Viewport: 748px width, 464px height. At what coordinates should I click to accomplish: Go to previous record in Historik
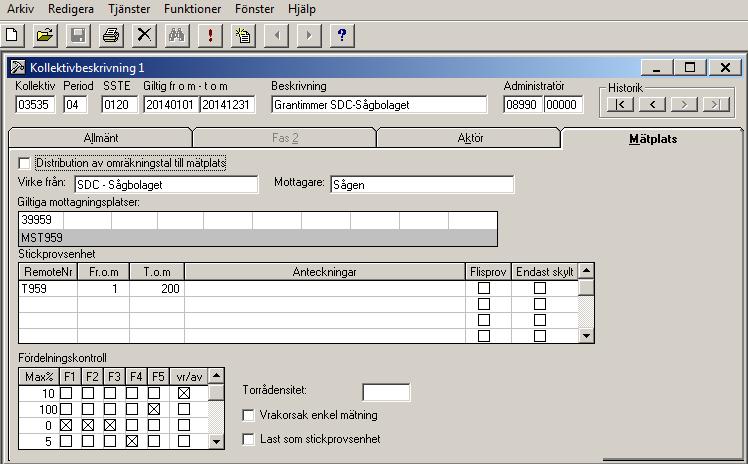(x=652, y=104)
